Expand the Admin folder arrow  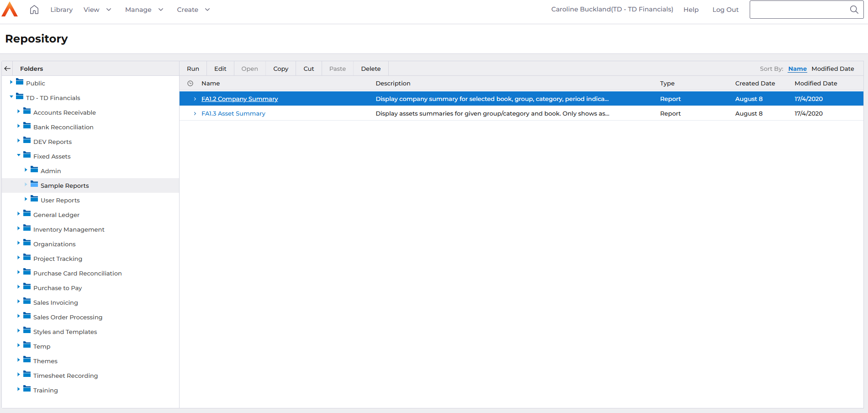pyautogui.click(x=26, y=170)
